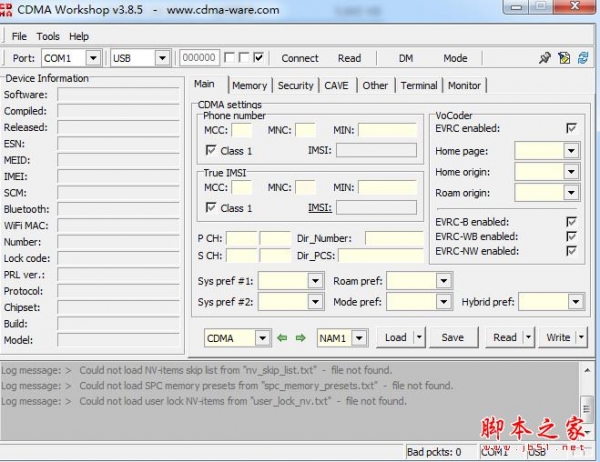Click the Dir_Number field

394,238
